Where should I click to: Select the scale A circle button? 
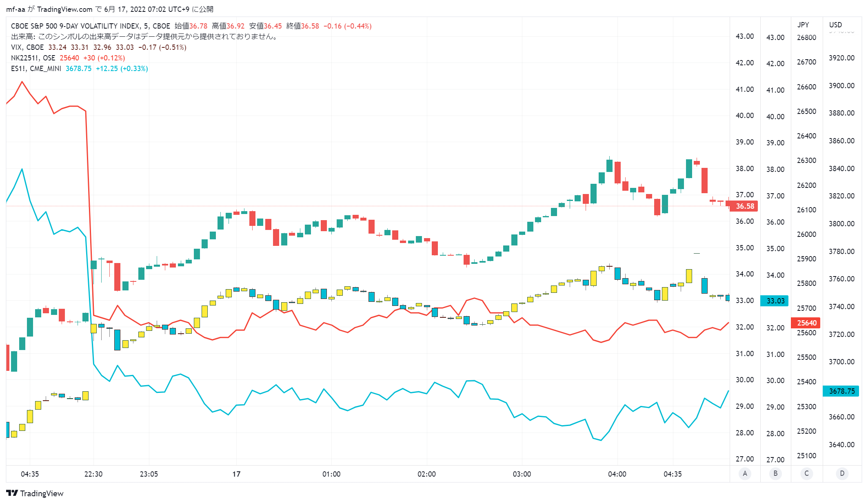(745, 473)
